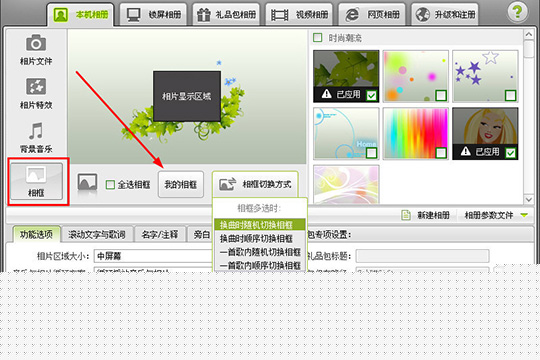Open the 网页相册 tab
This screenshot has height=360, width=540.
[372, 15]
